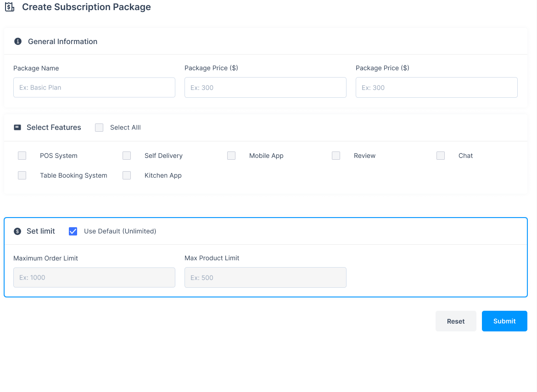This screenshot has height=392, width=537.
Task: Check the Review feature checkbox
Action: click(336, 156)
